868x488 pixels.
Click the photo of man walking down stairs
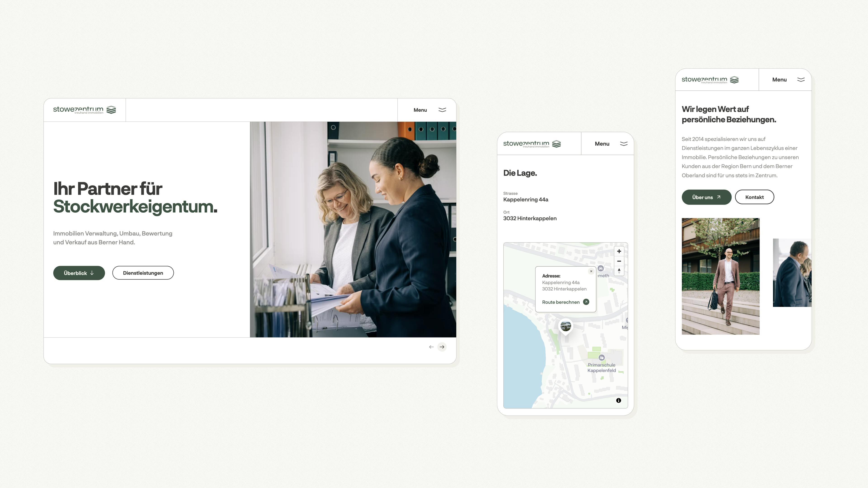pos(720,276)
